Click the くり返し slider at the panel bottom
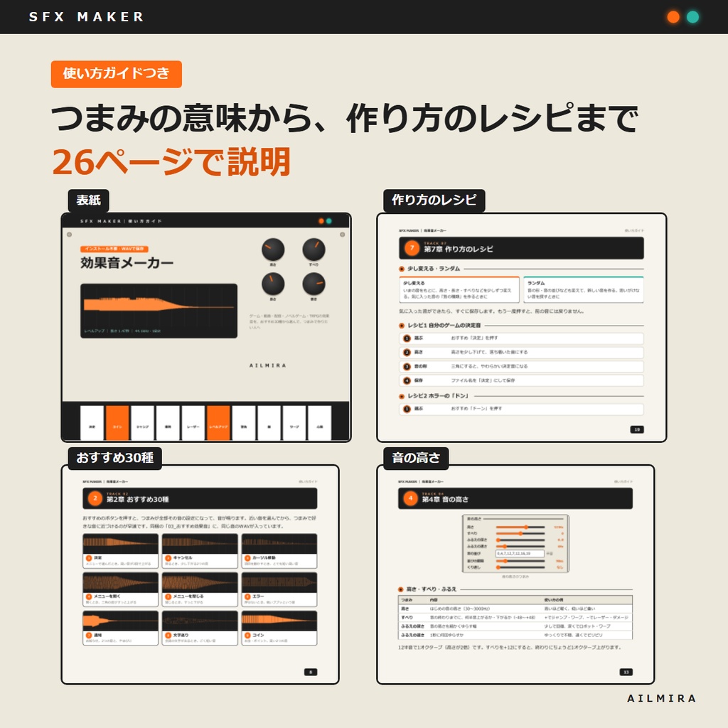 (520, 567)
